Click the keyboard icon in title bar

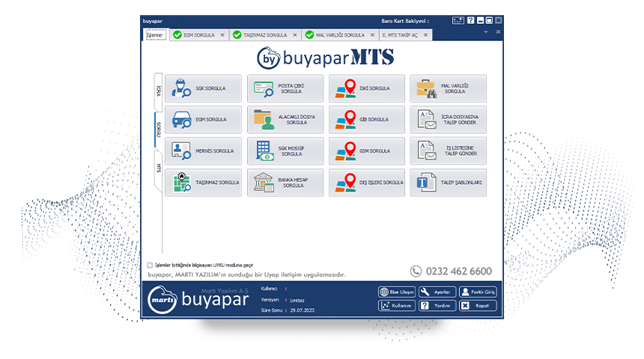tap(458, 20)
